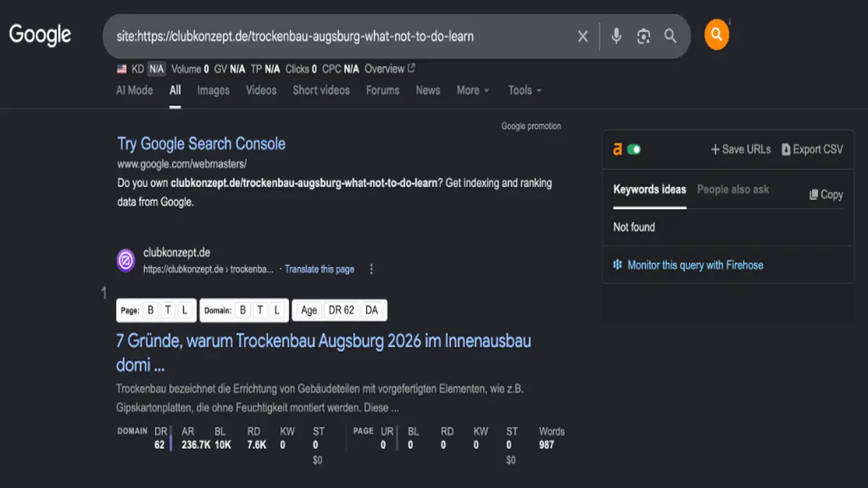The image size is (868, 488).
Task: Click the Page L metric button
Action: 185,310
